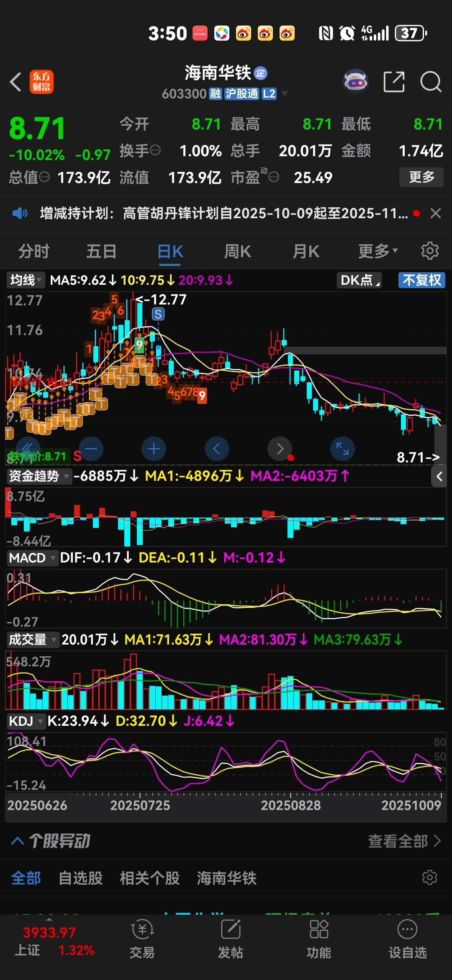Open the Eastmoney logo icon
This screenshot has height=980, width=452.
(x=41, y=82)
